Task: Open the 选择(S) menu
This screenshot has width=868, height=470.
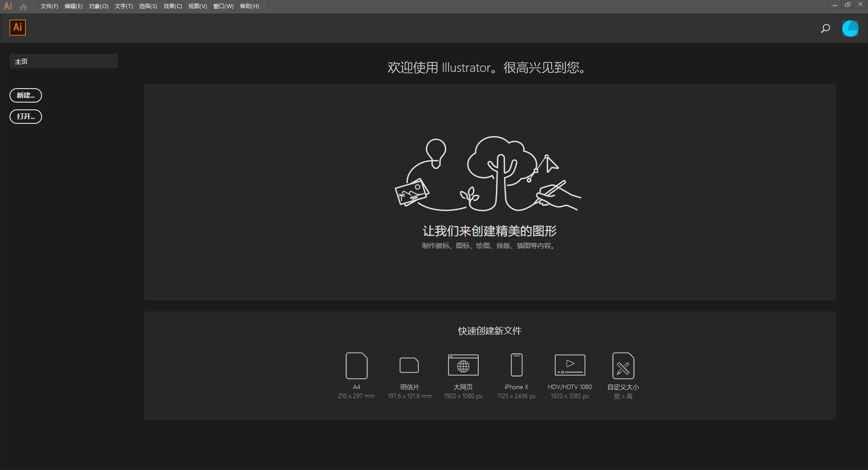Action: (x=148, y=6)
